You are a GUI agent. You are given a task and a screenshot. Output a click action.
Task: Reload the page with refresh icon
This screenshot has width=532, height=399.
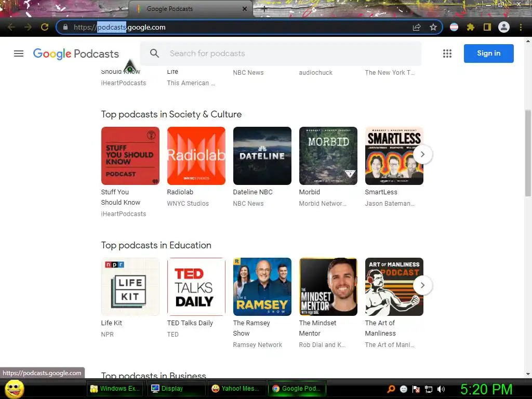(x=45, y=27)
